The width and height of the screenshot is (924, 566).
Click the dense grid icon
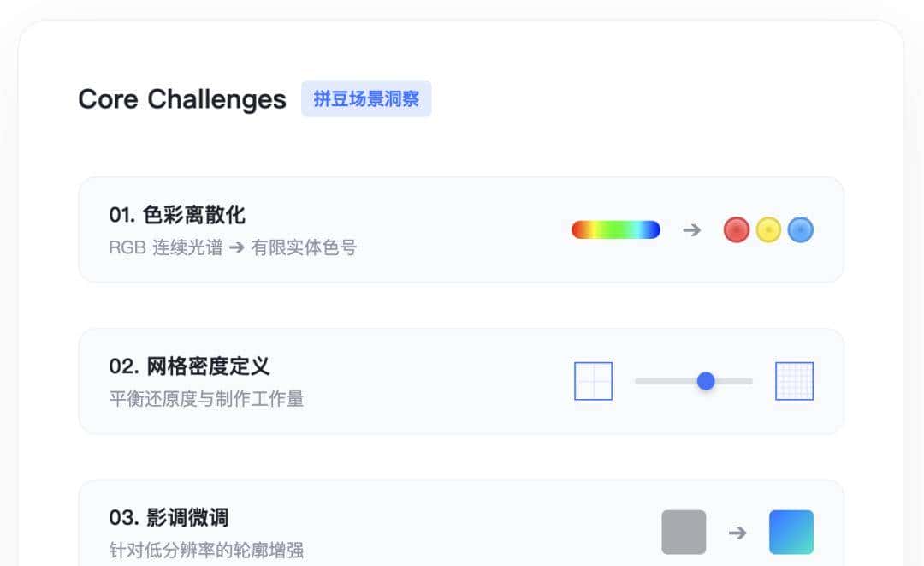(793, 381)
